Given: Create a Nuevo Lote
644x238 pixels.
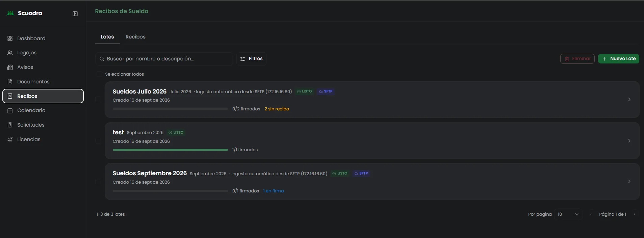Looking at the screenshot, I should [619, 59].
